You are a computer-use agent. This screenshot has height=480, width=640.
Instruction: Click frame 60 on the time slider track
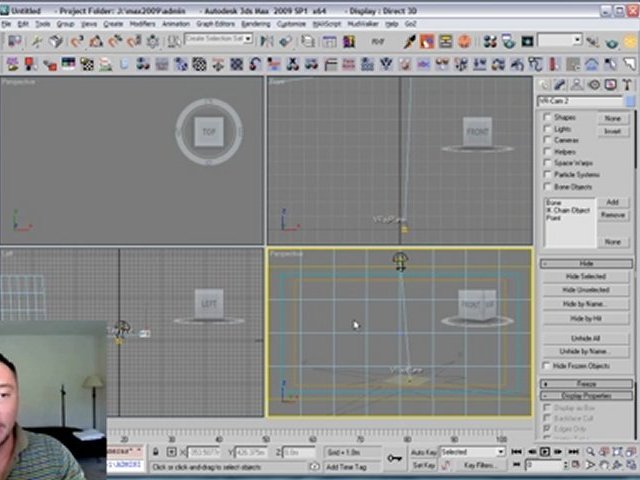313,439
